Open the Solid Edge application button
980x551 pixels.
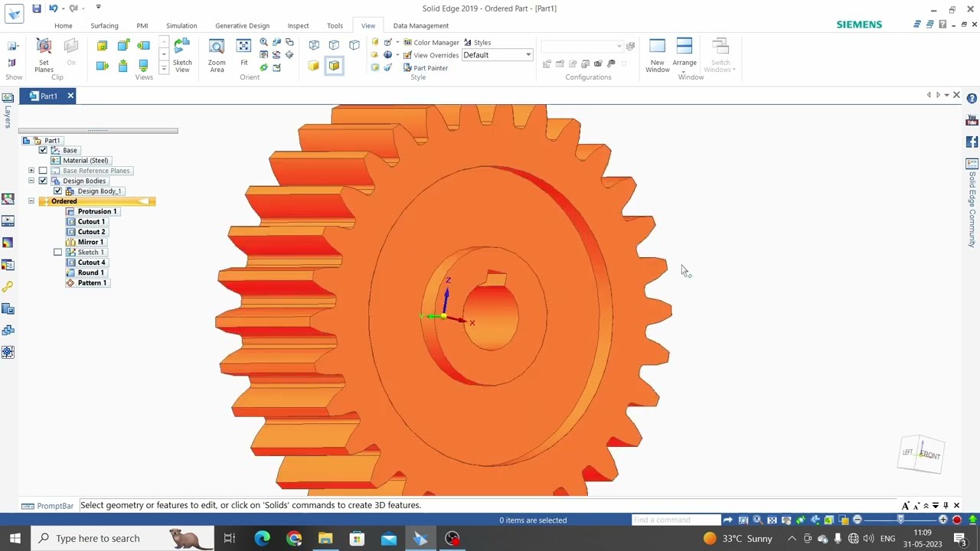14,12
